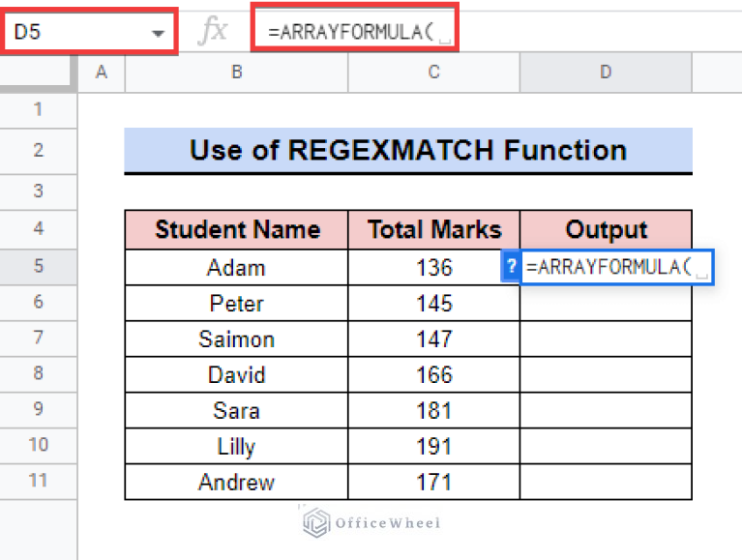Click the empty Output cell for Andrew

pyautogui.click(x=606, y=482)
